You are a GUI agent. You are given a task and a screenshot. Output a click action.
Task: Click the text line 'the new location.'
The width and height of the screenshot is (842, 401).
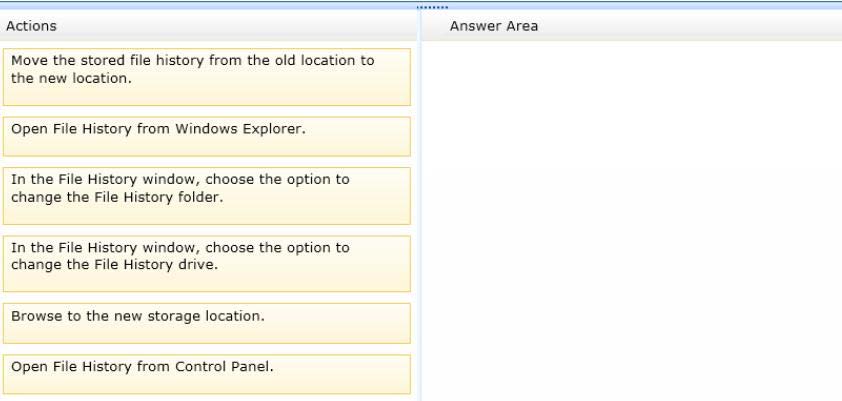(71, 78)
